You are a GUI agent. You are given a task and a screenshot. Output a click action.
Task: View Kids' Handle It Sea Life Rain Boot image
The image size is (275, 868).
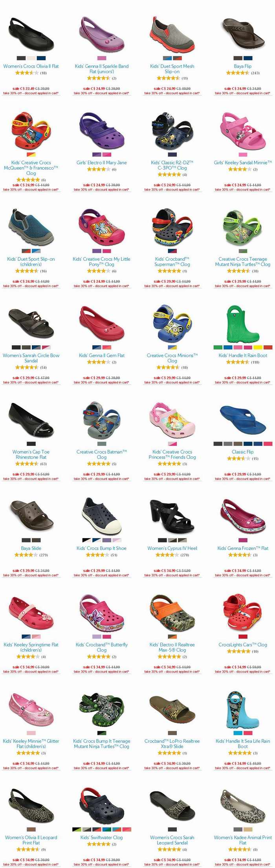[243, 709]
